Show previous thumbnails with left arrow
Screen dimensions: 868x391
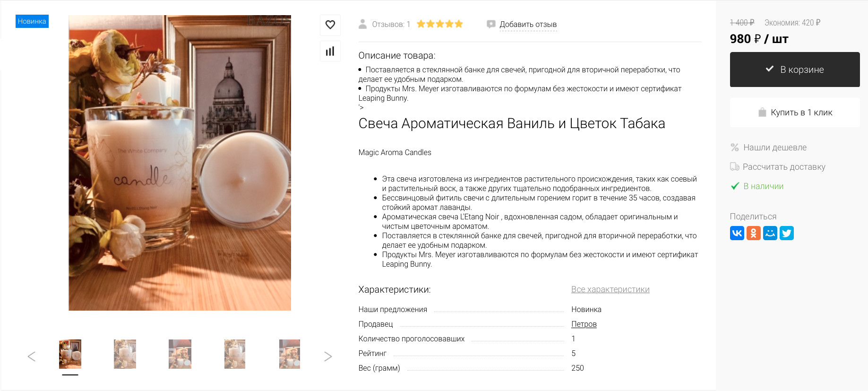point(32,356)
